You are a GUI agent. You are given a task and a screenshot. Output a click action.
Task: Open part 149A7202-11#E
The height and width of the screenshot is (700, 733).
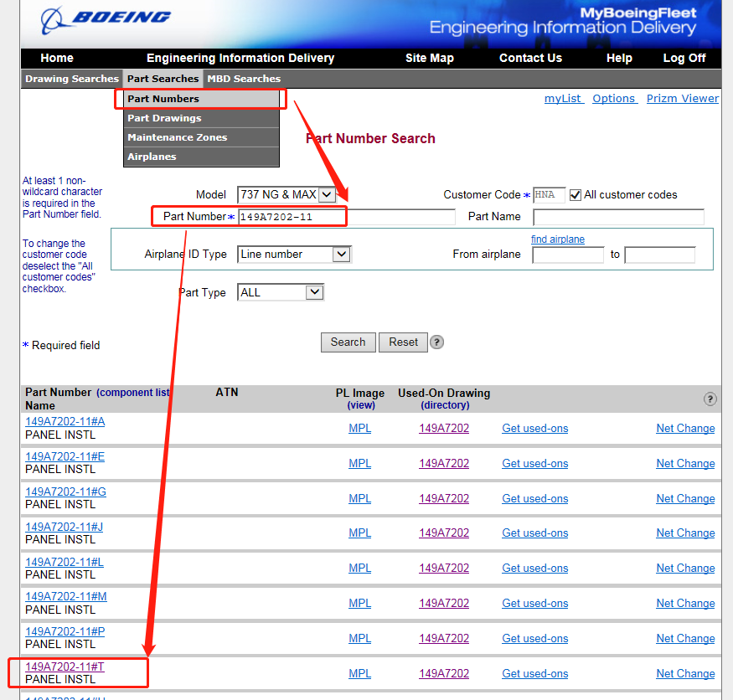tap(65, 456)
